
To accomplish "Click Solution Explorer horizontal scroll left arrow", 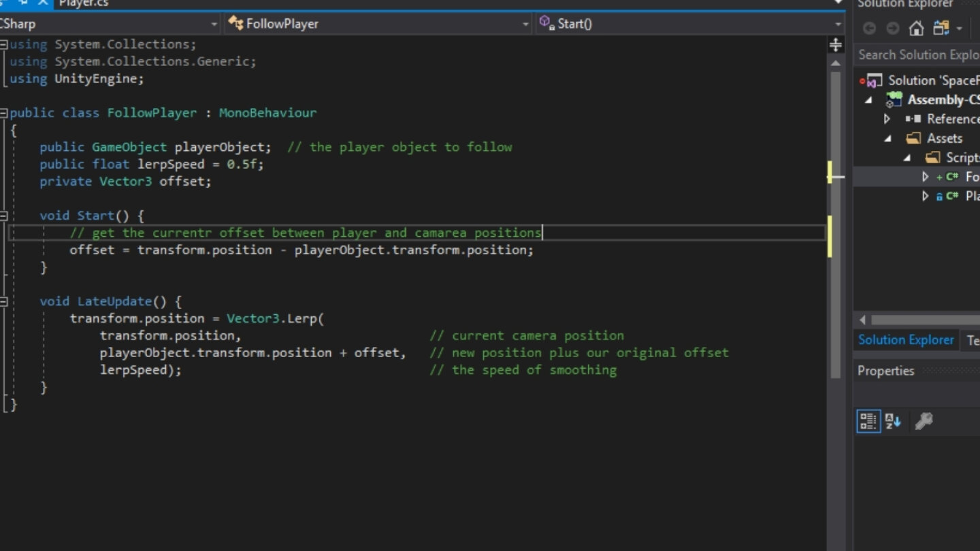I will [862, 320].
